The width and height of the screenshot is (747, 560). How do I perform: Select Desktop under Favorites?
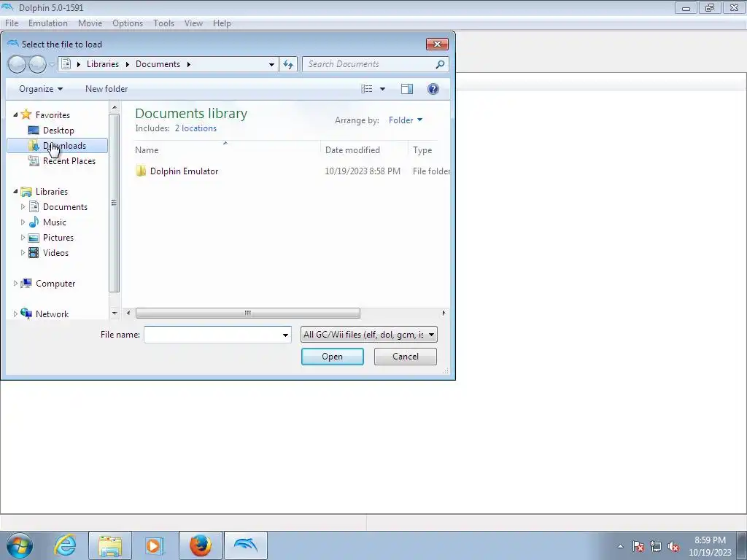click(58, 130)
